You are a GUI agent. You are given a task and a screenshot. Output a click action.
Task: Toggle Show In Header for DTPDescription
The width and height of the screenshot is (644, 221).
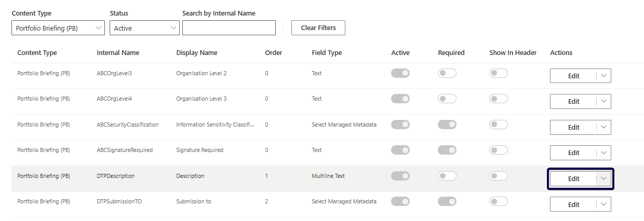[498, 176]
